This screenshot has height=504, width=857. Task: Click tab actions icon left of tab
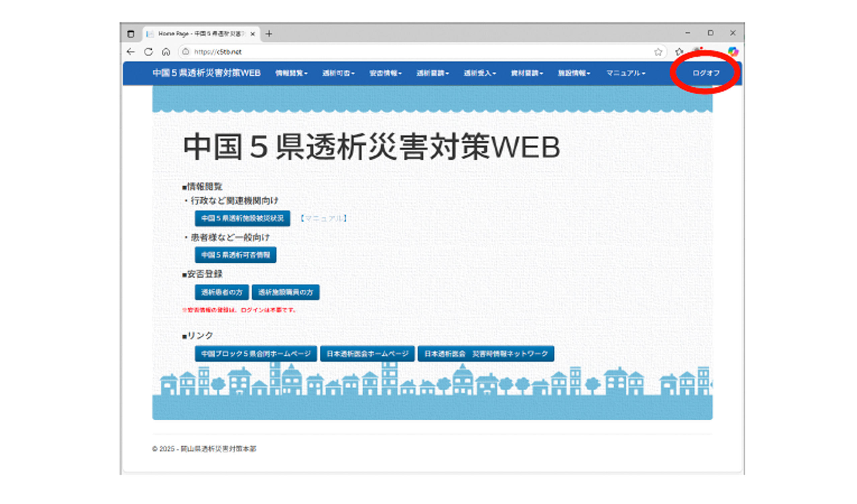(131, 34)
